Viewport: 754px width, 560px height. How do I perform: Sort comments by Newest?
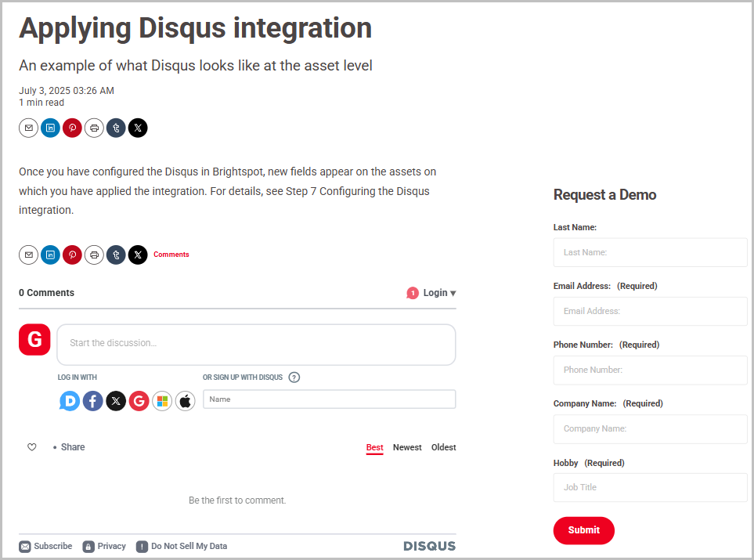click(407, 448)
